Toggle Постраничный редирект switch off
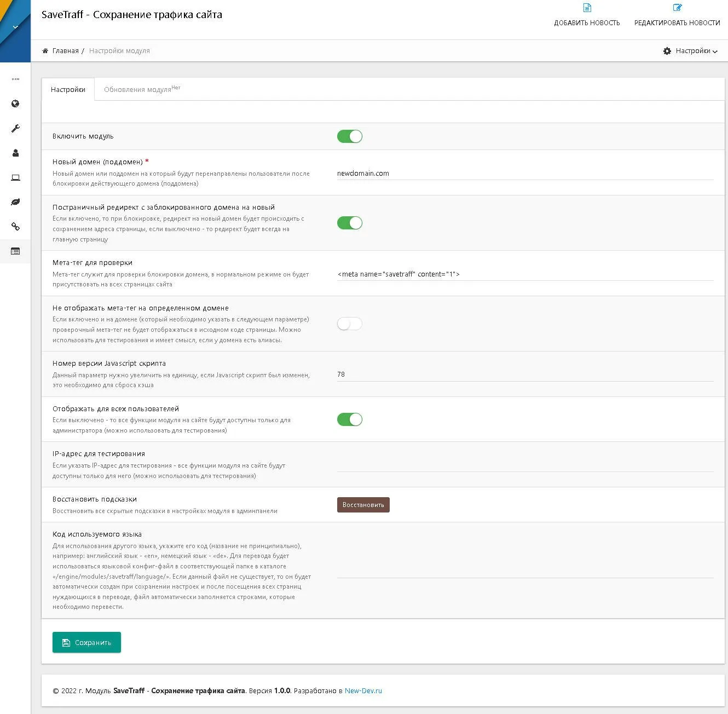728x714 pixels. (350, 223)
